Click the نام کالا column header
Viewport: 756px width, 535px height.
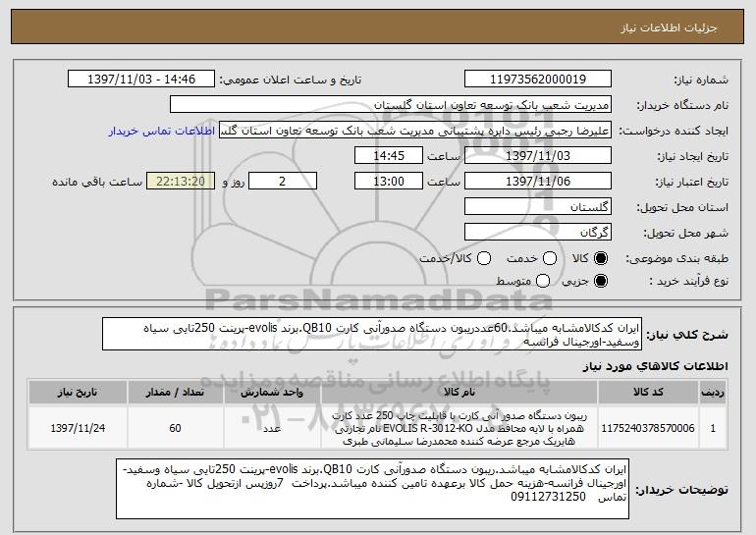(x=459, y=393)
